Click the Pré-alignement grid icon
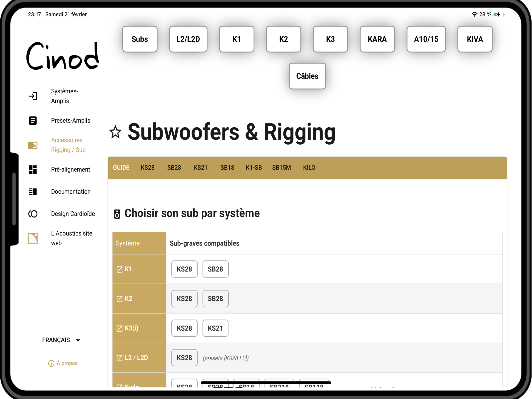 pyautogui.click(x=33, y=170)
